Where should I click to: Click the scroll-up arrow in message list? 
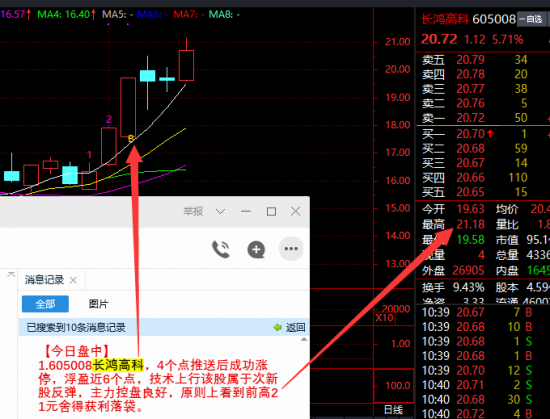304,339
